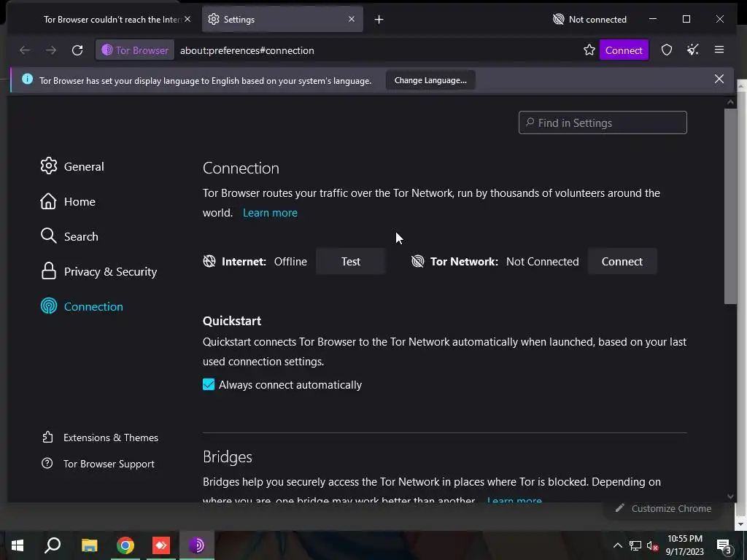Click Find in Settings search box
This screenshot has width=747, height=560.
point(603,122)
